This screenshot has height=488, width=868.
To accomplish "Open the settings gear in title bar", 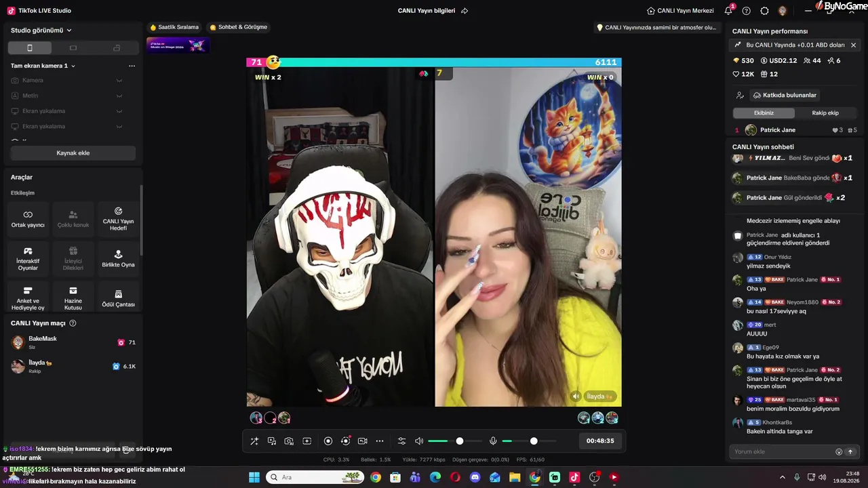I will tap(765, 11).
